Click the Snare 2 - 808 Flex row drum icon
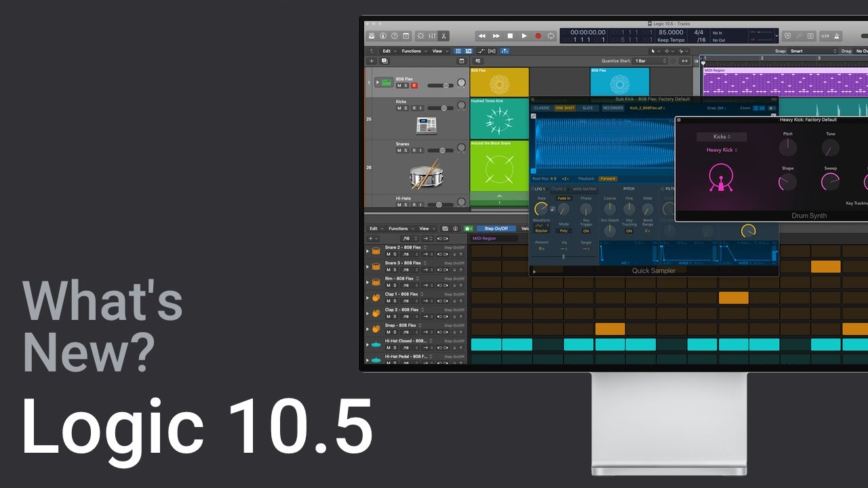 coord(376,251)
